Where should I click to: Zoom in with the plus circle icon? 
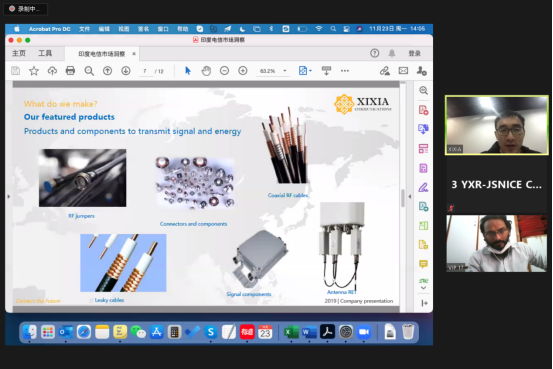tap(243, 71)
